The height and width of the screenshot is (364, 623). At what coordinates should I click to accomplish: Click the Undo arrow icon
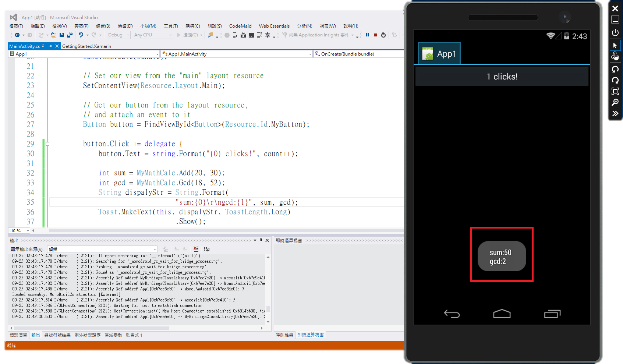tap(81, 35)
